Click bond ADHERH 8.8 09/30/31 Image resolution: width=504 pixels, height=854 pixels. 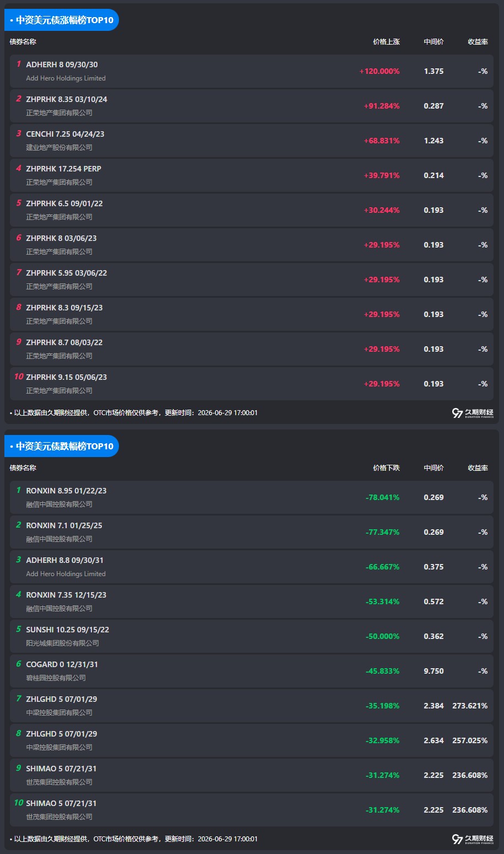64,560
